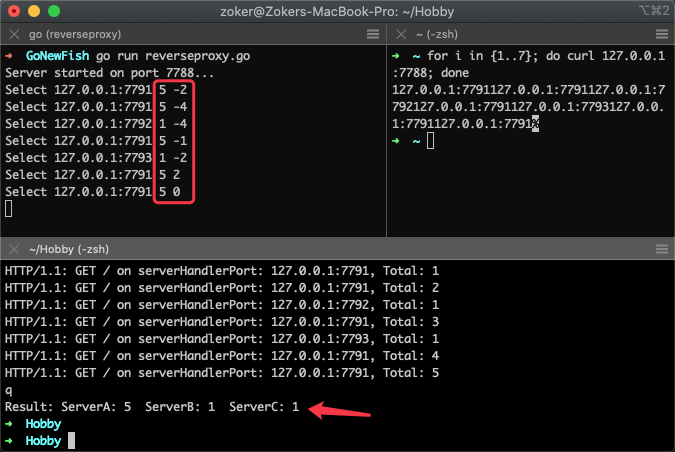The height and width of the screenshot is (452, 675).
Task: Select the go (reverseproxy) pane title
Action: click(x=68, y=34)
